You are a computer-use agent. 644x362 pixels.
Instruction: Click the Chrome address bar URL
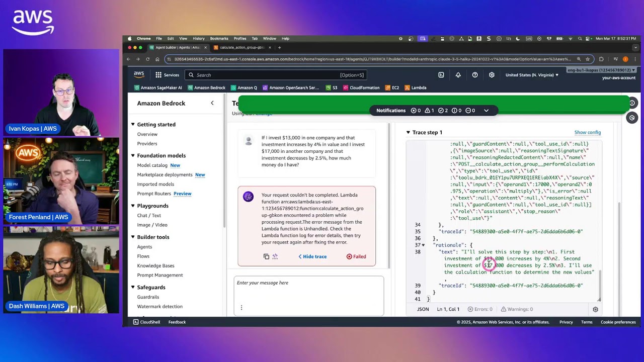click(x=372, y=59)
